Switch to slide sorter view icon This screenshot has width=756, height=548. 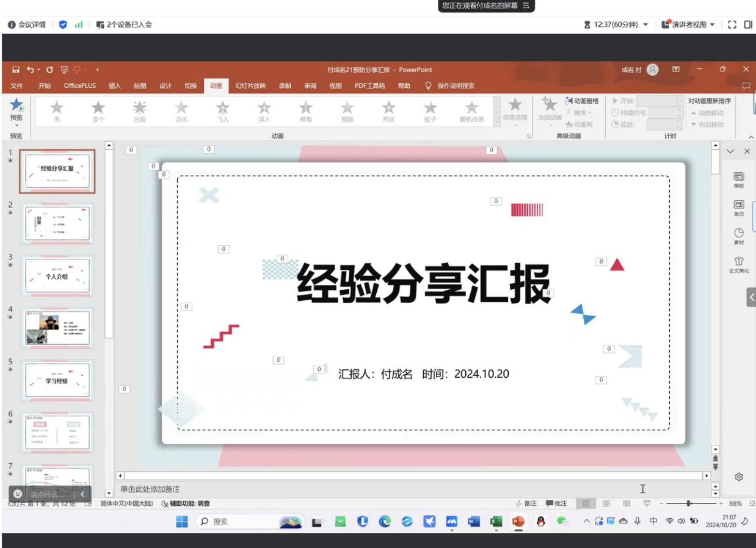pos(606,503)
